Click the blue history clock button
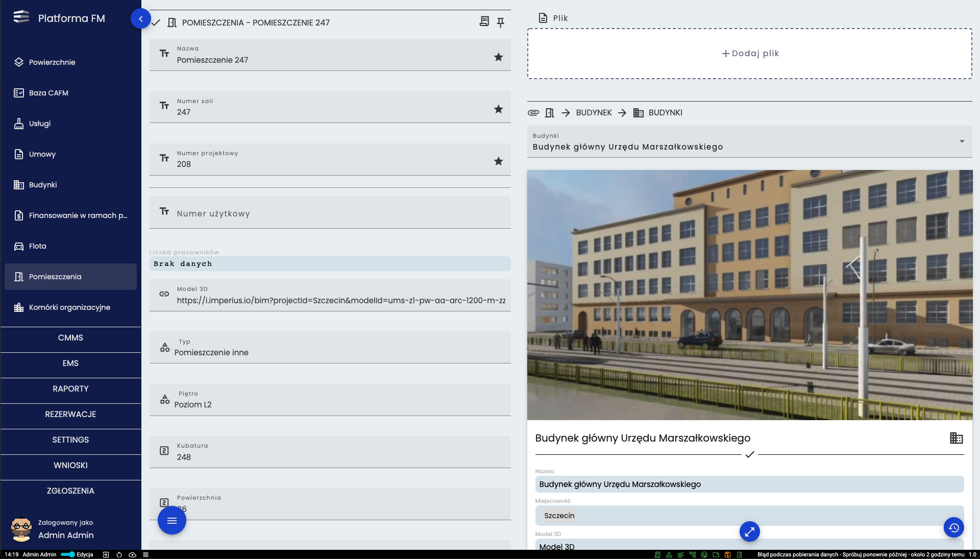 (954, 528)
